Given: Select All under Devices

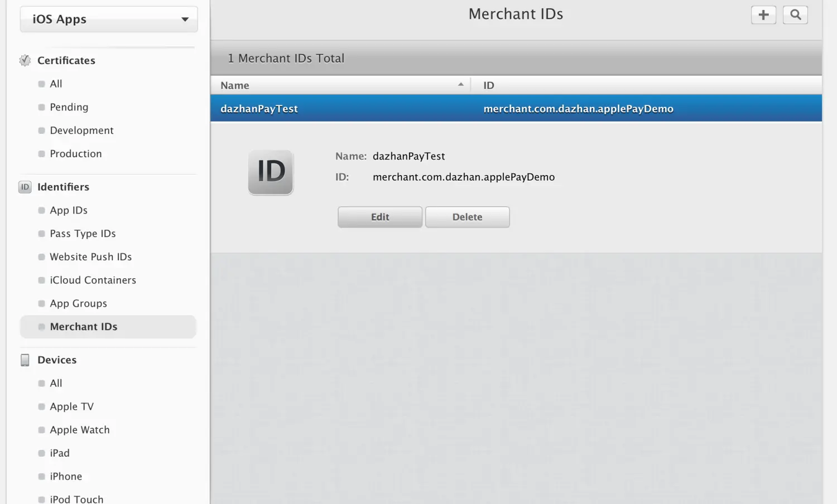Looking at the screenshot, I should click(x=56, y=384).
